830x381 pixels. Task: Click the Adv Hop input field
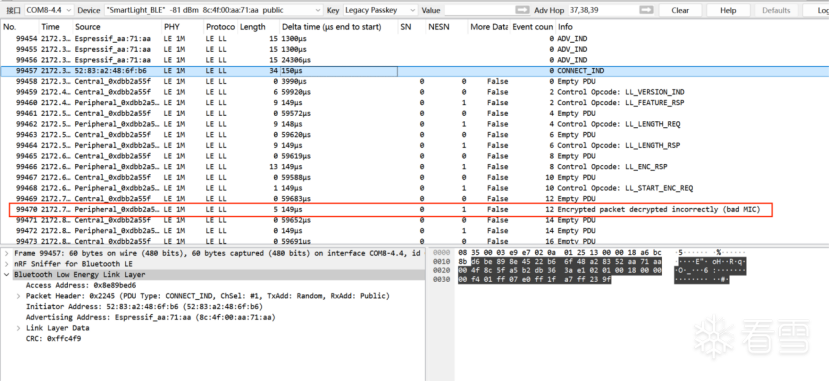tap(602, 10)
